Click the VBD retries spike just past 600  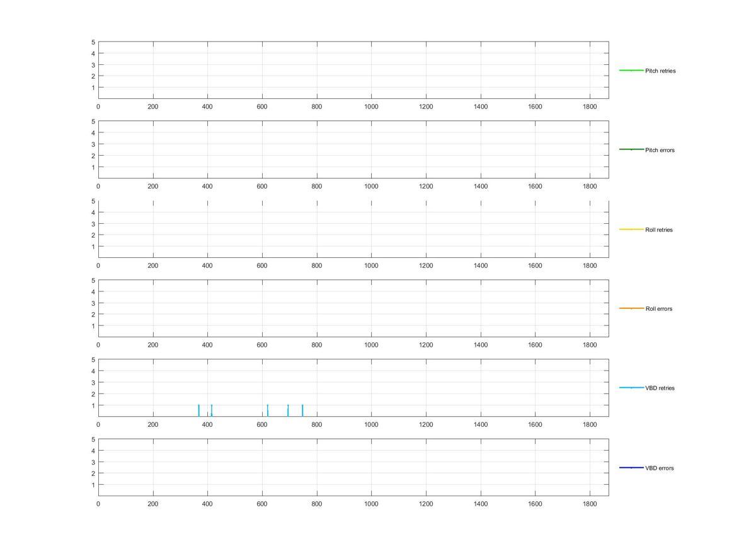[267, 410]
